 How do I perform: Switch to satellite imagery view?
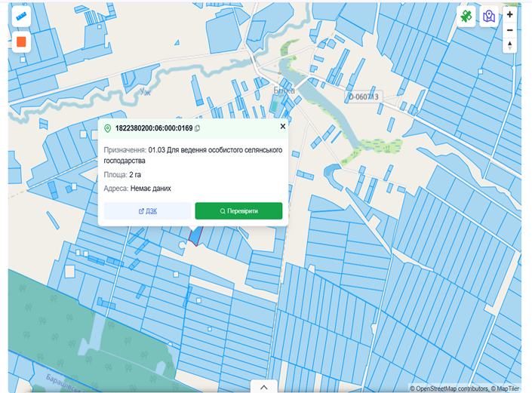pos(466,16)
